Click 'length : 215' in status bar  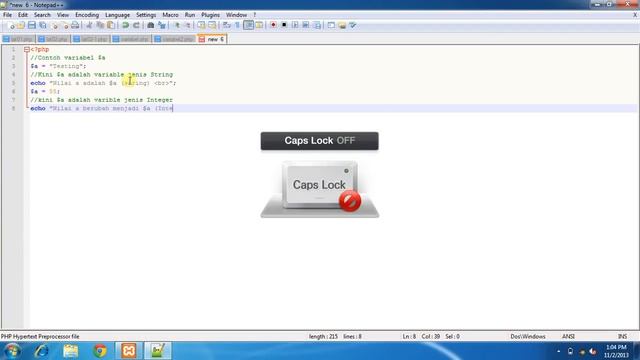[x=323, y=336]
